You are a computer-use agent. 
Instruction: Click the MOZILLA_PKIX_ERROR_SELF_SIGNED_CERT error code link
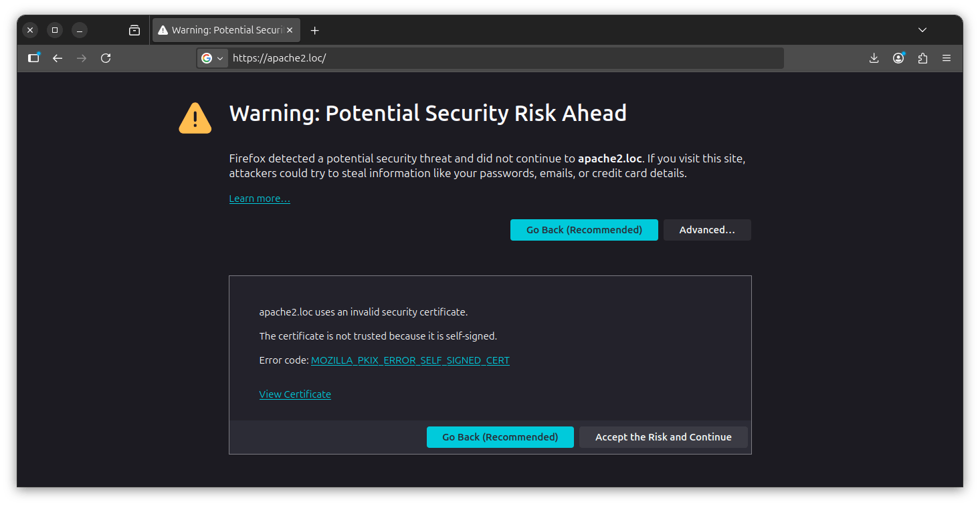coord(410,360)
